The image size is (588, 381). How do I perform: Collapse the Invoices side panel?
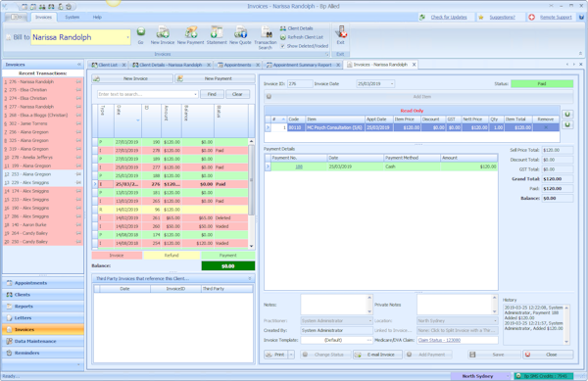pos(78,65)
